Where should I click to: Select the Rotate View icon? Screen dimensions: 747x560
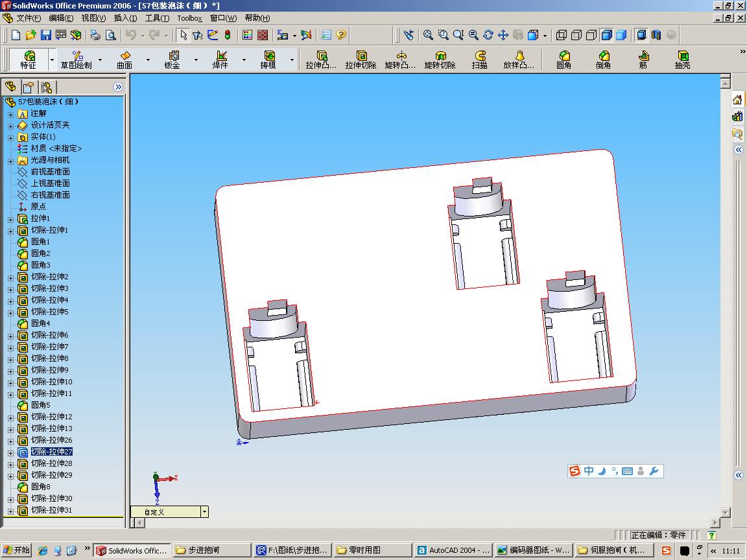(x=488, y=35)
